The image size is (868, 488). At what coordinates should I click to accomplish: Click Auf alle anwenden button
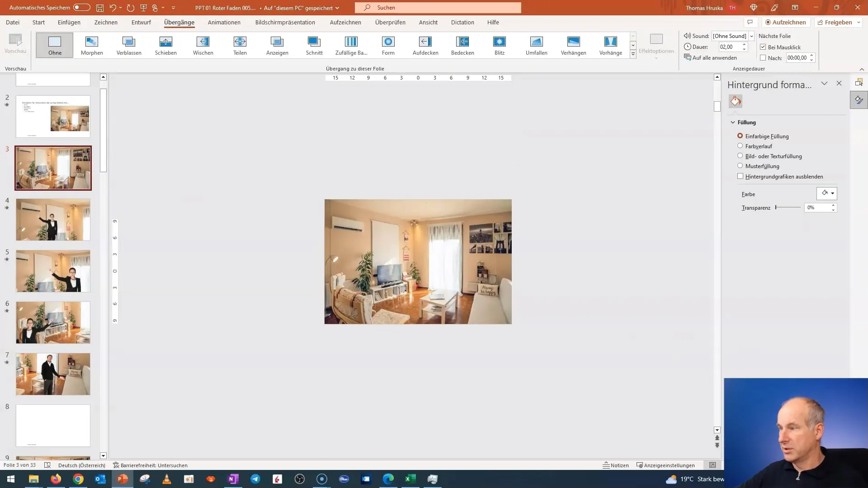[711, 57]
